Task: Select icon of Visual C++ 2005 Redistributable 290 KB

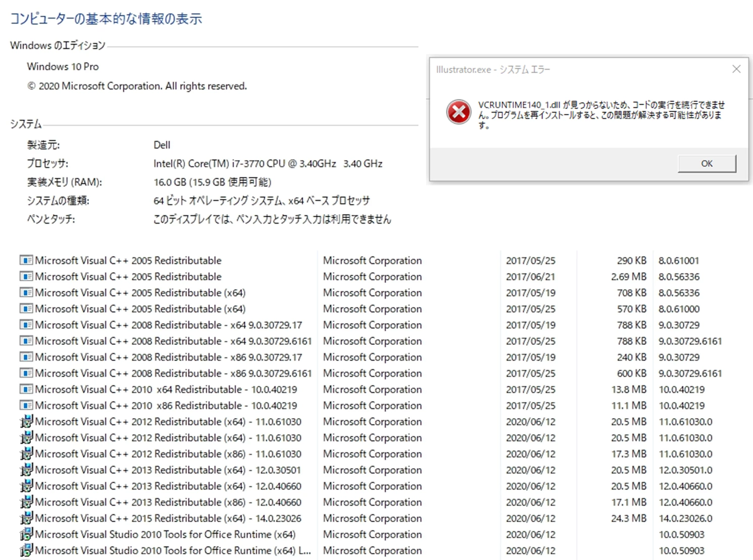Action: coord(26,261)
